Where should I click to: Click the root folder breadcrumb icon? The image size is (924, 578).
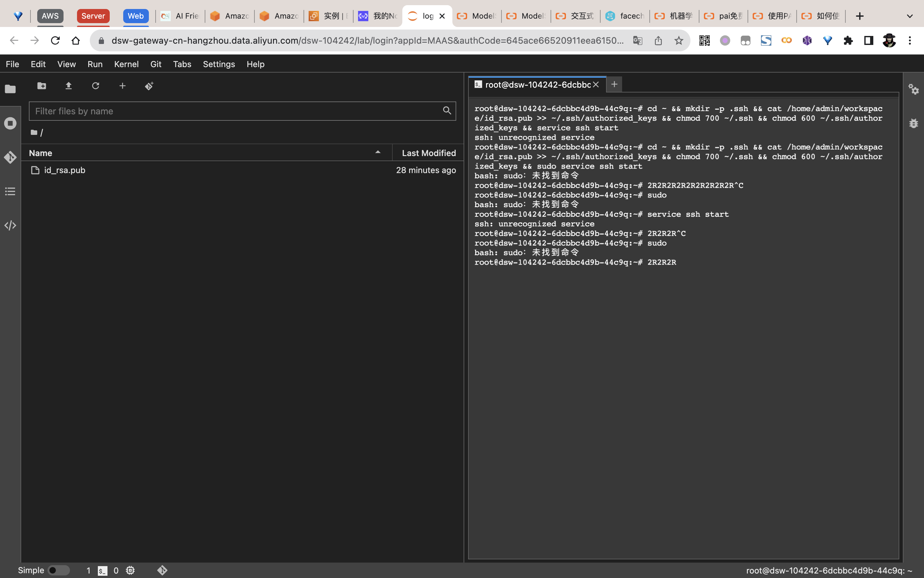click(x=34, y=132)
